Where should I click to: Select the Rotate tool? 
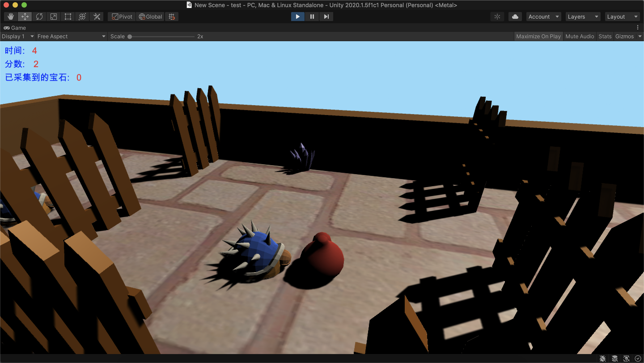point(39,17)
